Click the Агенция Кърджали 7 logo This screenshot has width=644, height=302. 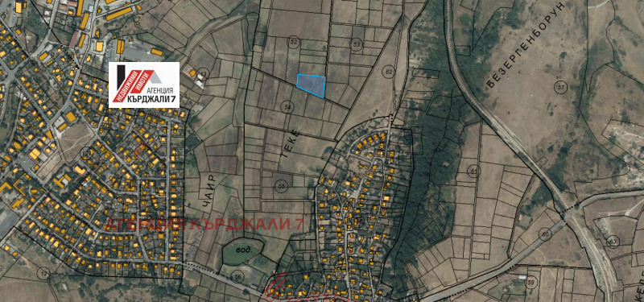(144, 85)
